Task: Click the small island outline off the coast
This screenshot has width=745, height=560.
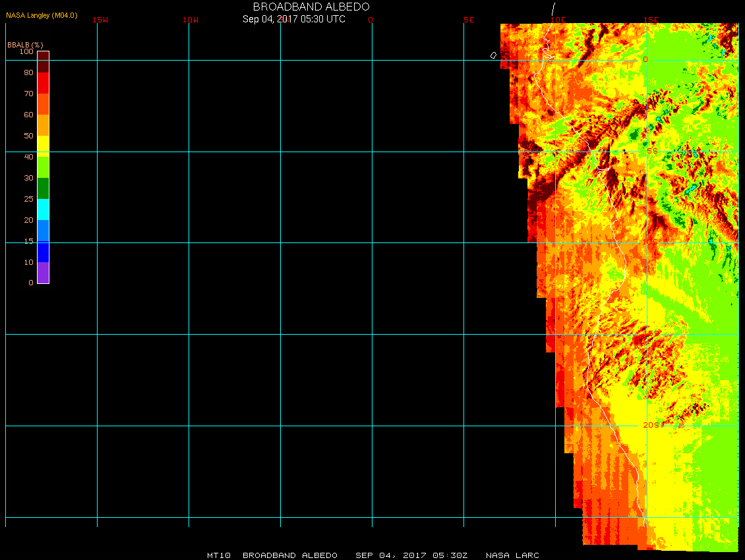Action: [x=493, y=55]
